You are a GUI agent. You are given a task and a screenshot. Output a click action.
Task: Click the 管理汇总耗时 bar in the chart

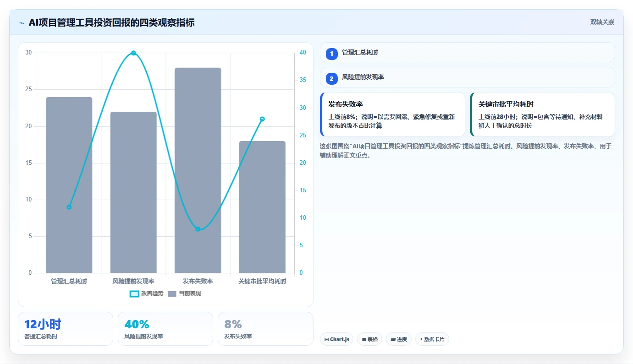coord(69,185)
